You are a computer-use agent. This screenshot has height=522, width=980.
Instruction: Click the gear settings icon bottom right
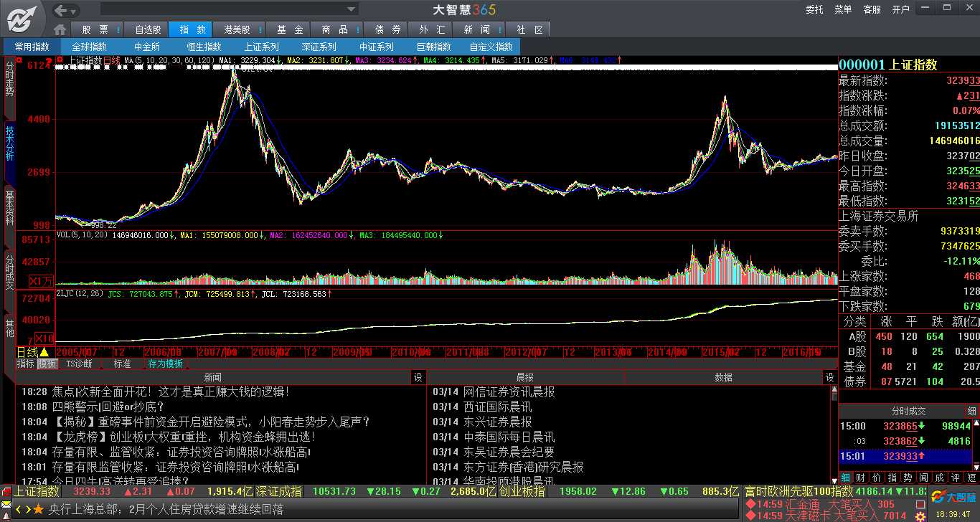[920, 516]
